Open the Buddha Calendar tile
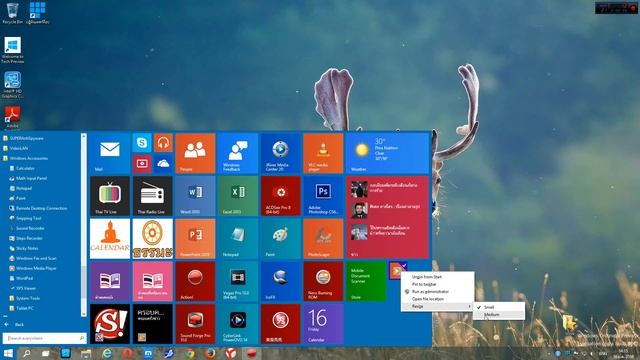Image resolution: width=640 pixels, height=360 pixels. click(110, 238)
